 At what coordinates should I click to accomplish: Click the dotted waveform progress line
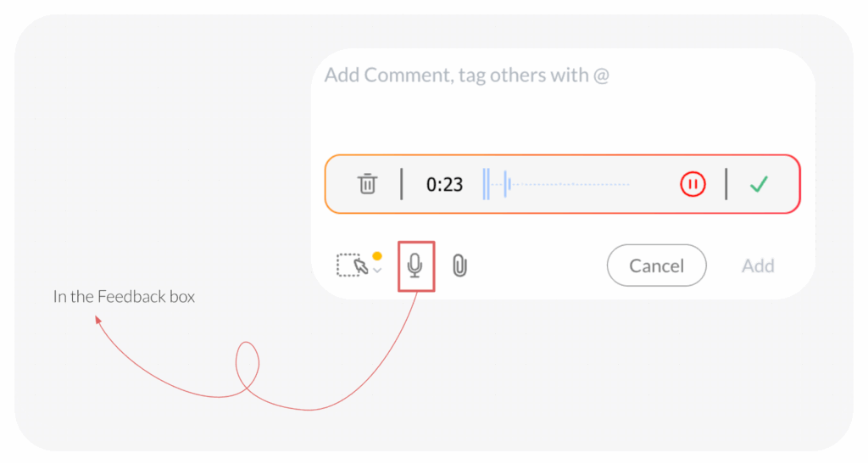576,184
